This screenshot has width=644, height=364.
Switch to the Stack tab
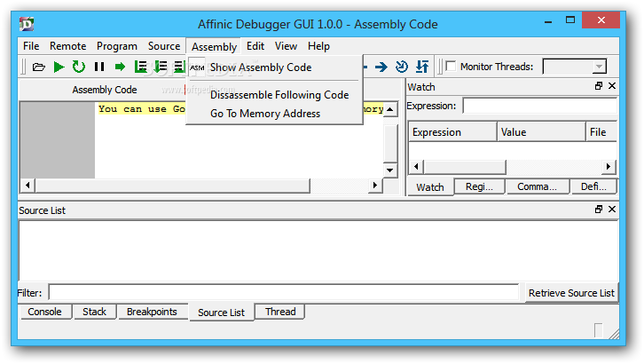coord(94,312)
